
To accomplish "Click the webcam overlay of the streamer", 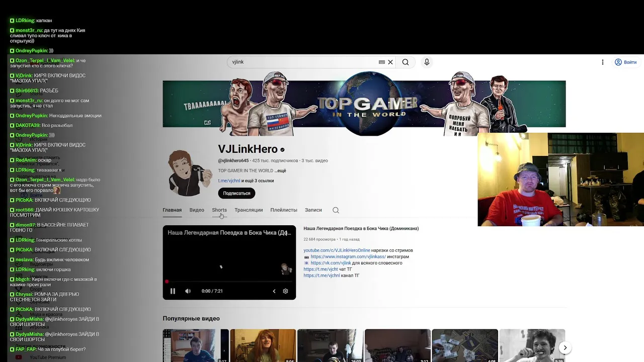I will 560,179.
